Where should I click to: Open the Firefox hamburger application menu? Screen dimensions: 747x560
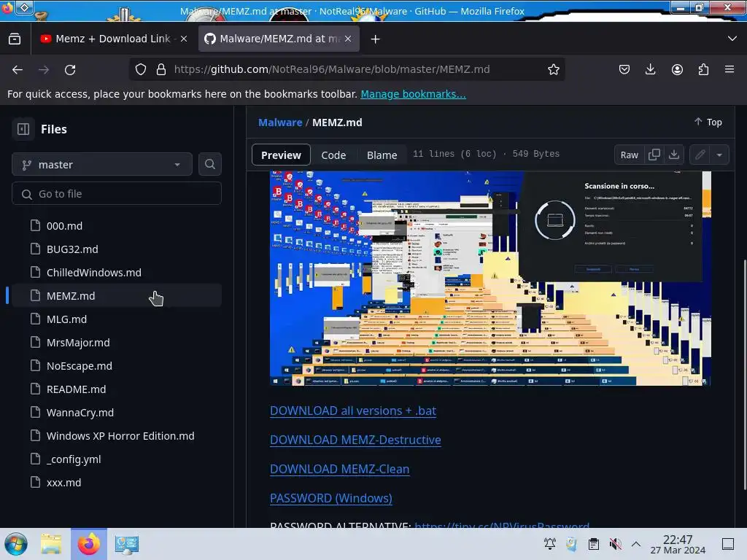(729, 69)
